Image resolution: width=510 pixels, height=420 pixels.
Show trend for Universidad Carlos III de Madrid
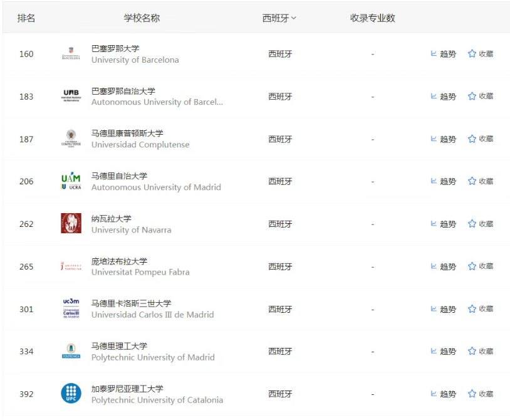[x=444, y=309]
